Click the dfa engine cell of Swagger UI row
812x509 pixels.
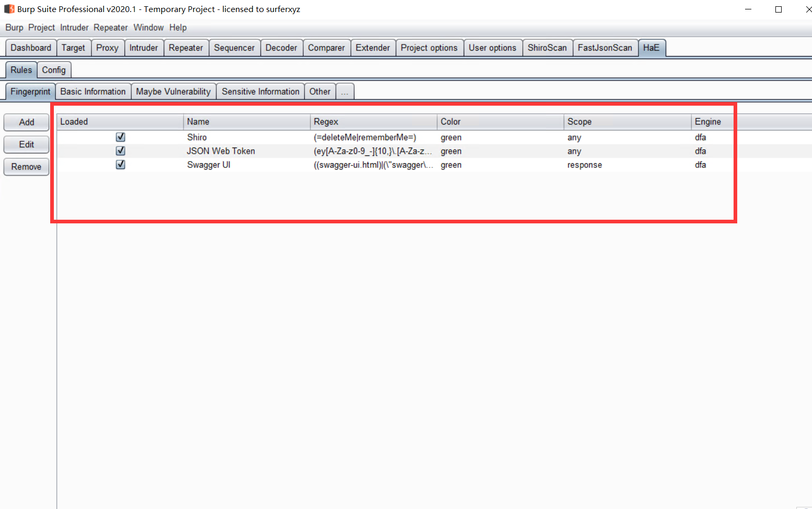(751, 164)
